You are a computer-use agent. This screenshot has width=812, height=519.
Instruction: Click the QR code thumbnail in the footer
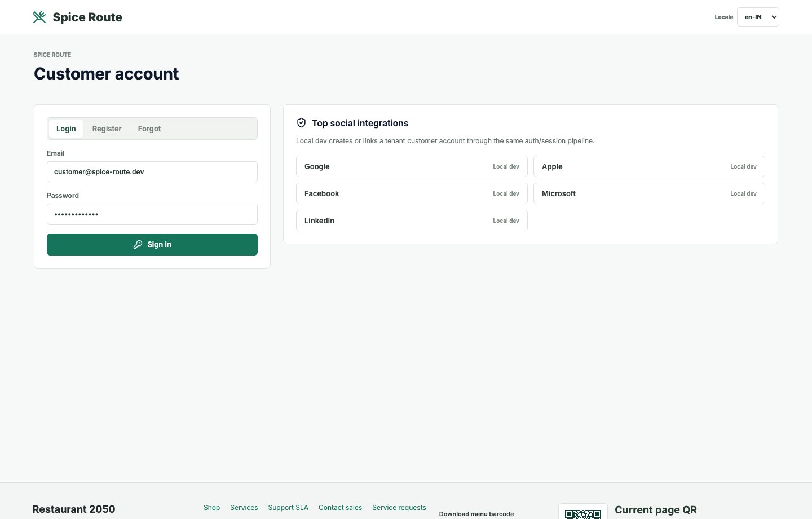[583, 512]
